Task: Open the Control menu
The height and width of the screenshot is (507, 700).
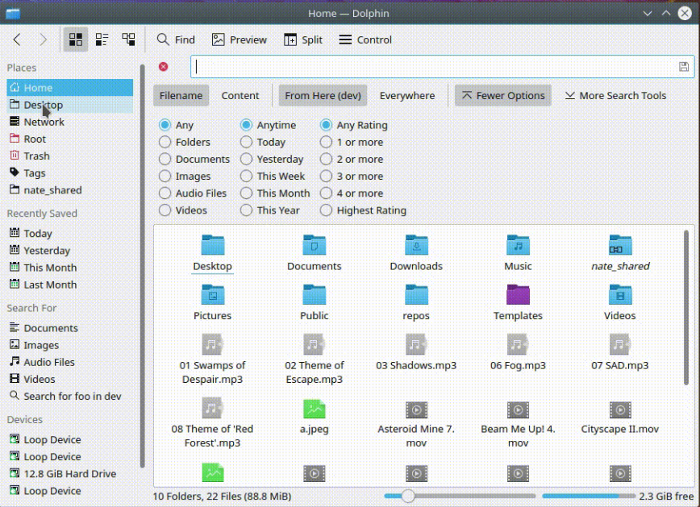Action: (x=365, y=40)
